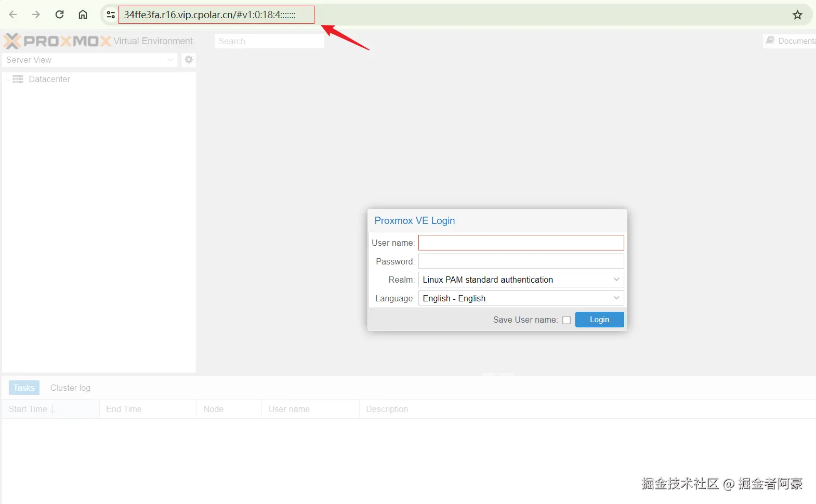This screenshot has height=504, width=816.
Task: Click the browser back arrow
Action: coord(13,15)
